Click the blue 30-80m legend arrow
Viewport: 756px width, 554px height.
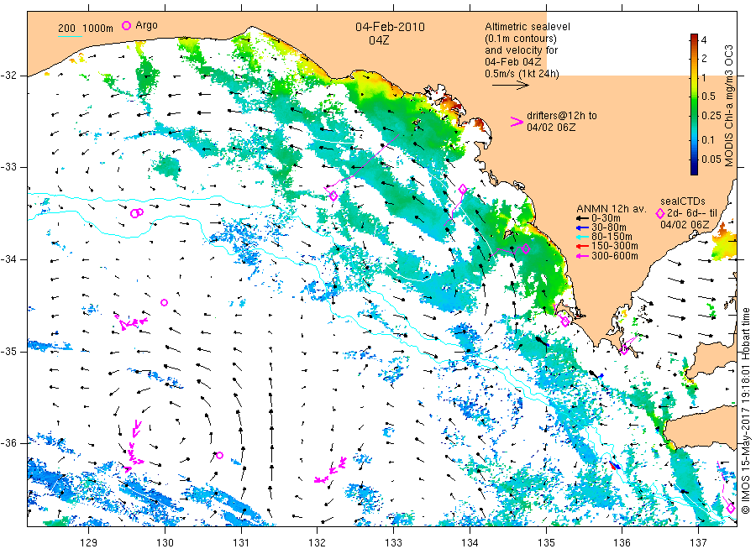[582, 227]
